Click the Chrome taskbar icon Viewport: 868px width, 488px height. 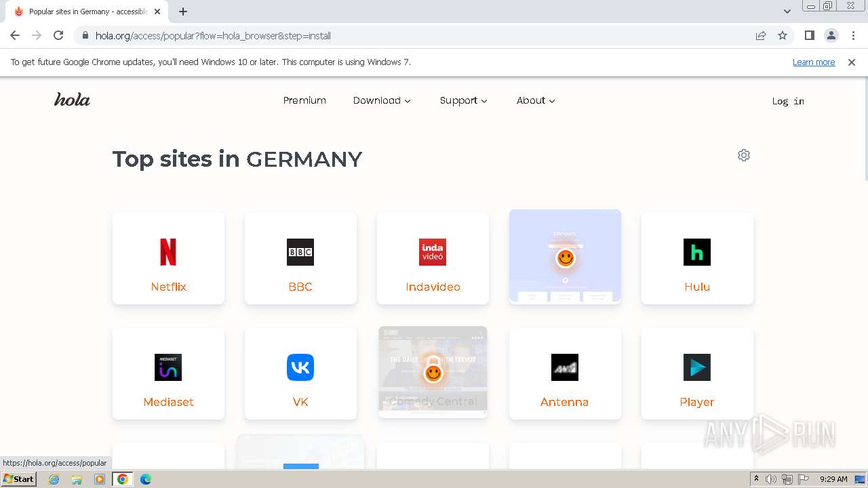pos(123,479)
